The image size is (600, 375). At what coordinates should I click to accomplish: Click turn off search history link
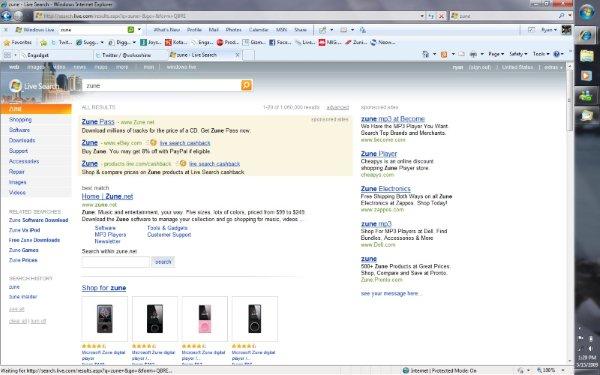[39, 321]
